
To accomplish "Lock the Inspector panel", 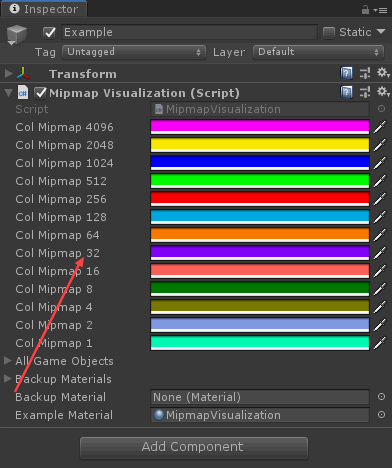I will coord(365,10).
